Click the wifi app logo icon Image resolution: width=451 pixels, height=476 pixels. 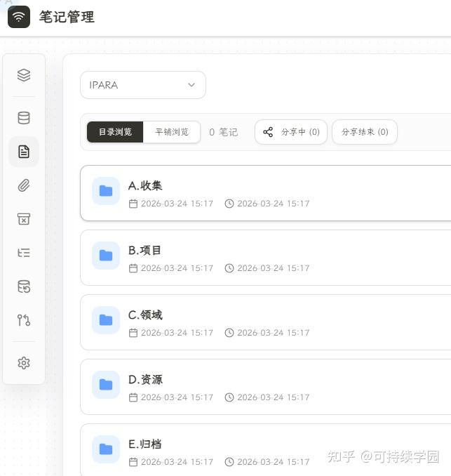[19, 17]
